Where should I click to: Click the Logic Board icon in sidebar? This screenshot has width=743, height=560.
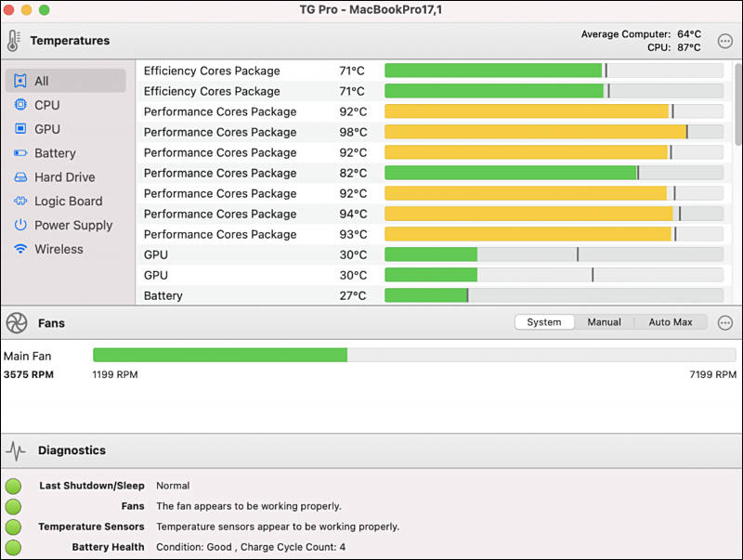20,201
